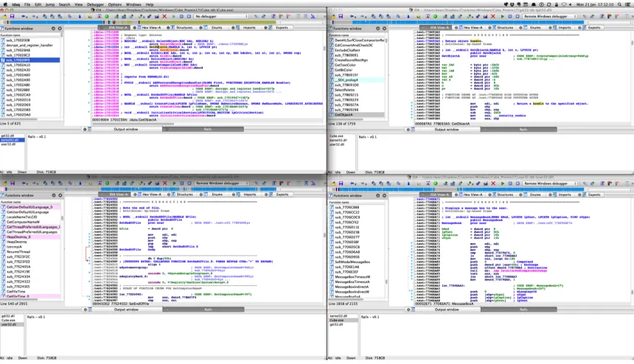Click red X icon in gdi32 toolbar
The image size is (634, 364).
[x=493, y=16]
